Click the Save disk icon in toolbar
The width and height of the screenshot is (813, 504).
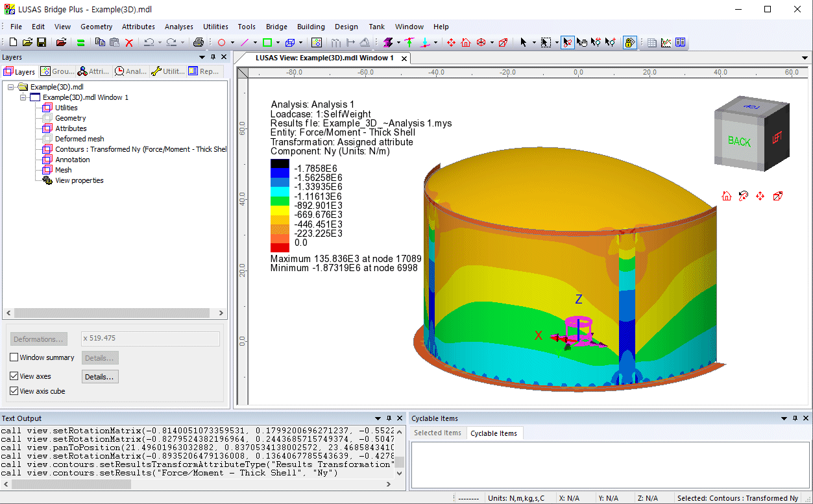[x=42, y=43]
